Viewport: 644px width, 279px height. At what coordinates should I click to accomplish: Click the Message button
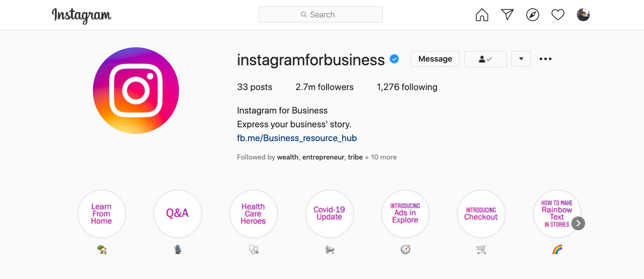(x=435, y=59)
